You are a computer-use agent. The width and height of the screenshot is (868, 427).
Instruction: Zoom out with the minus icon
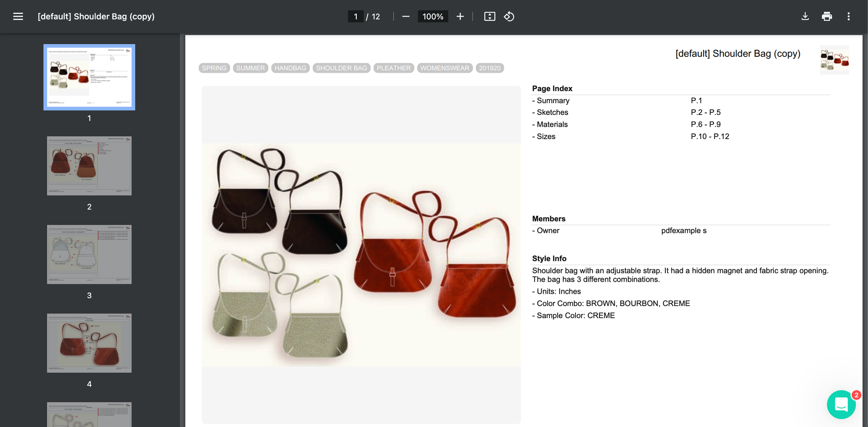[406, 16]
